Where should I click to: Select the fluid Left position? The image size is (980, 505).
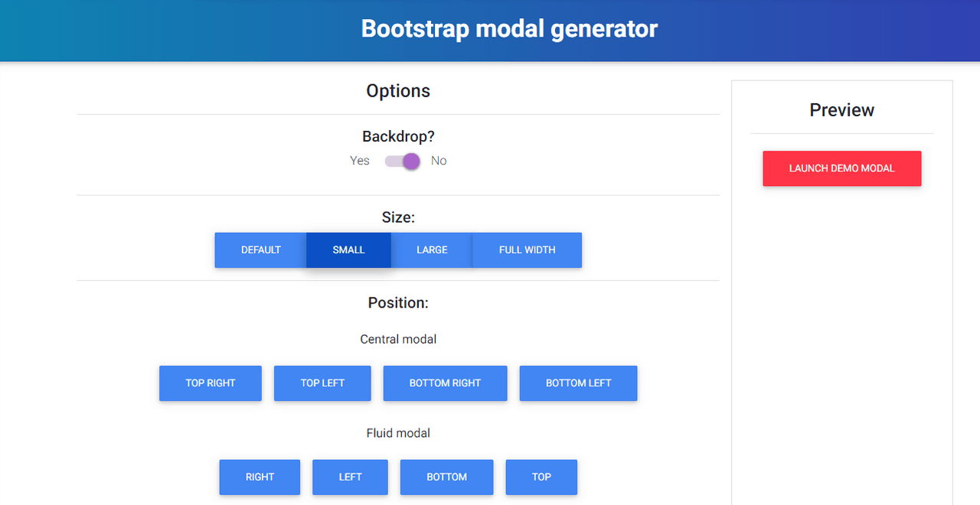[x=350, y=477]
